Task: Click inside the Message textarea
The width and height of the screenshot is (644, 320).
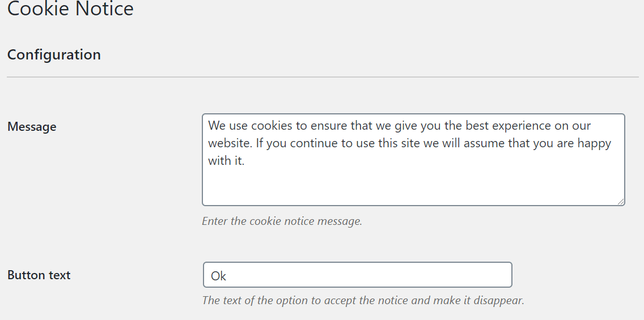Action: coord(413,160)
